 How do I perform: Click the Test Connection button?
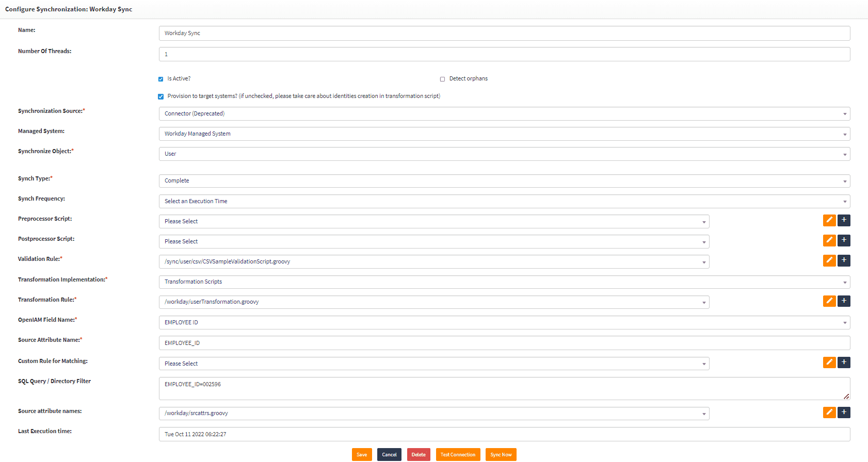[458, 455]
